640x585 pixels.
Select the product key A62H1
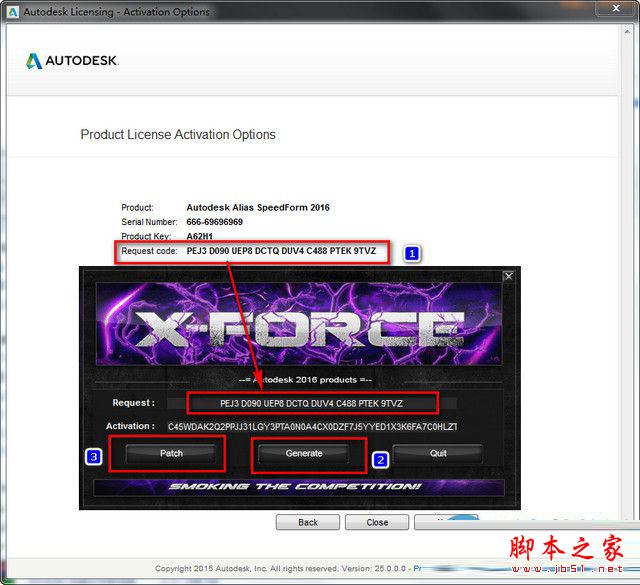(x=200, y=236)
